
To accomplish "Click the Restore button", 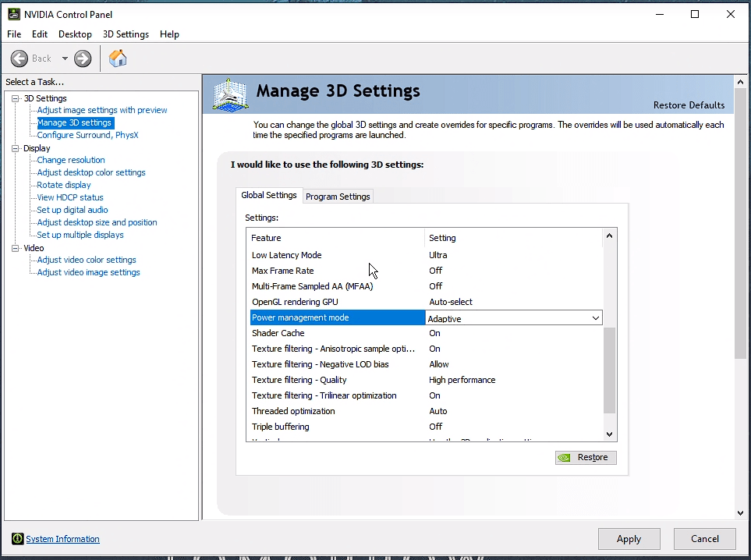I will pyautogui.click(x=586, y=458).
